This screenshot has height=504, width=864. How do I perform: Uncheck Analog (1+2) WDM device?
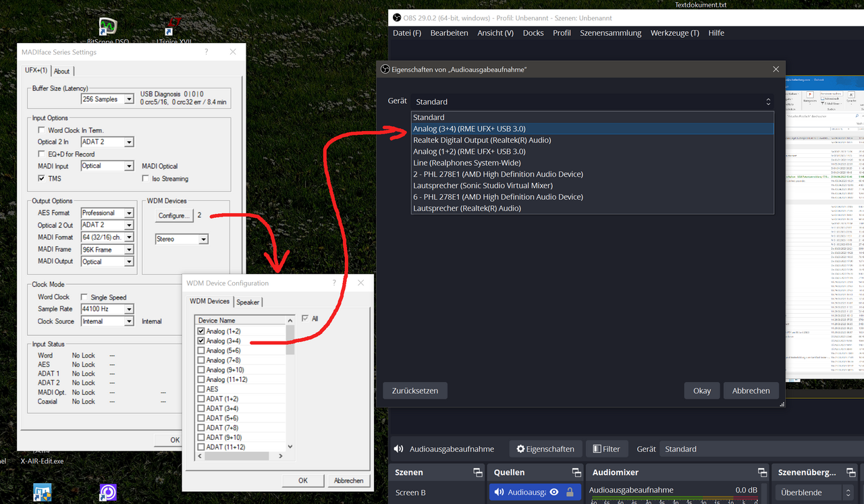pos(201,331)
